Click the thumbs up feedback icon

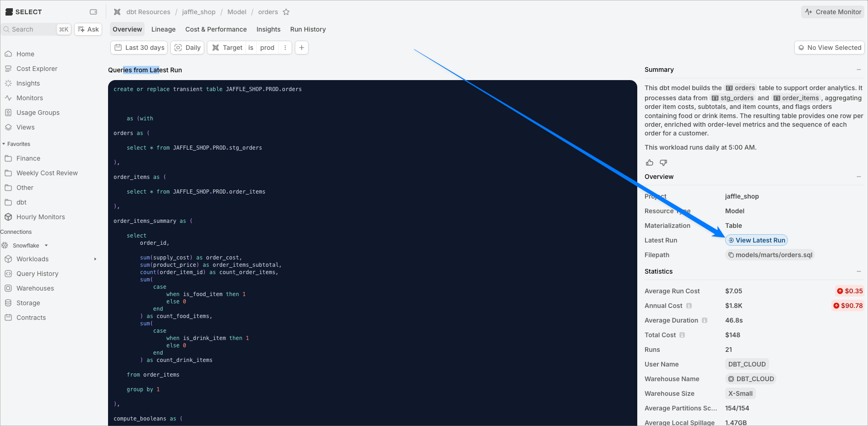pyautogui.click(x=650, y=162)
